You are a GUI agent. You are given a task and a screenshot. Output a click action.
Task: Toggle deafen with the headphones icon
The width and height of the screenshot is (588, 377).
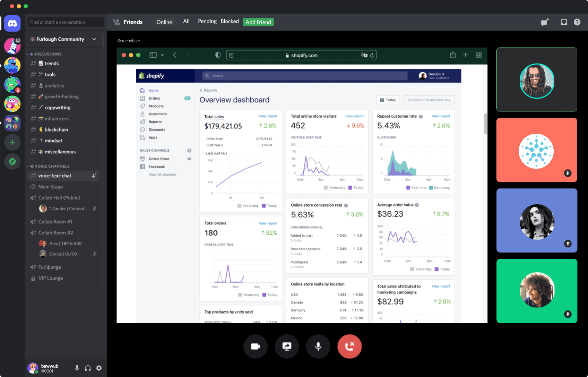[88, 368]
